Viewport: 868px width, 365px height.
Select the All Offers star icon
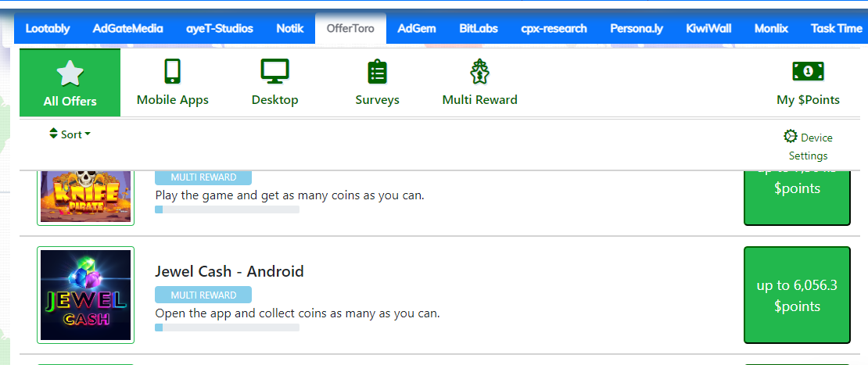pyautogui.click(x=70, y=73)
